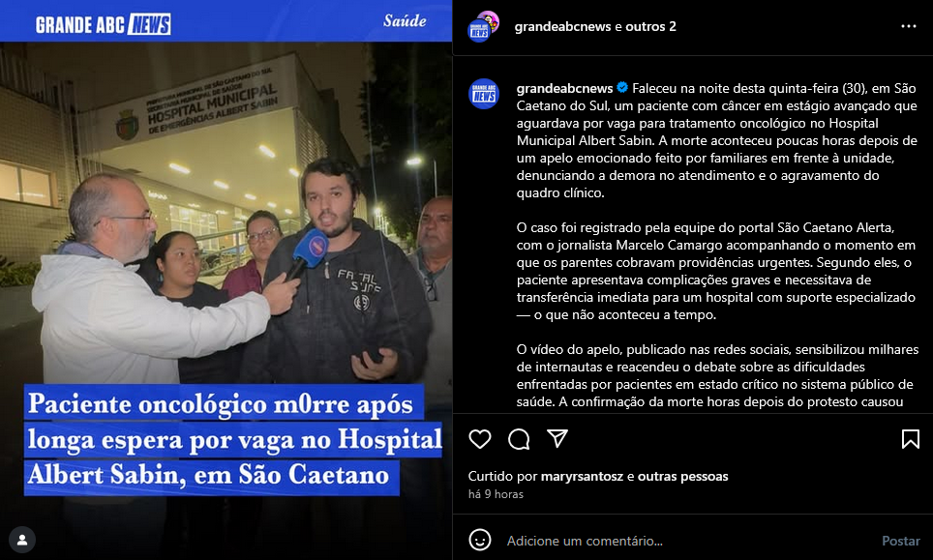Click the stacked profile avatars in header
The image size is (933, 560).
(483, 26)
